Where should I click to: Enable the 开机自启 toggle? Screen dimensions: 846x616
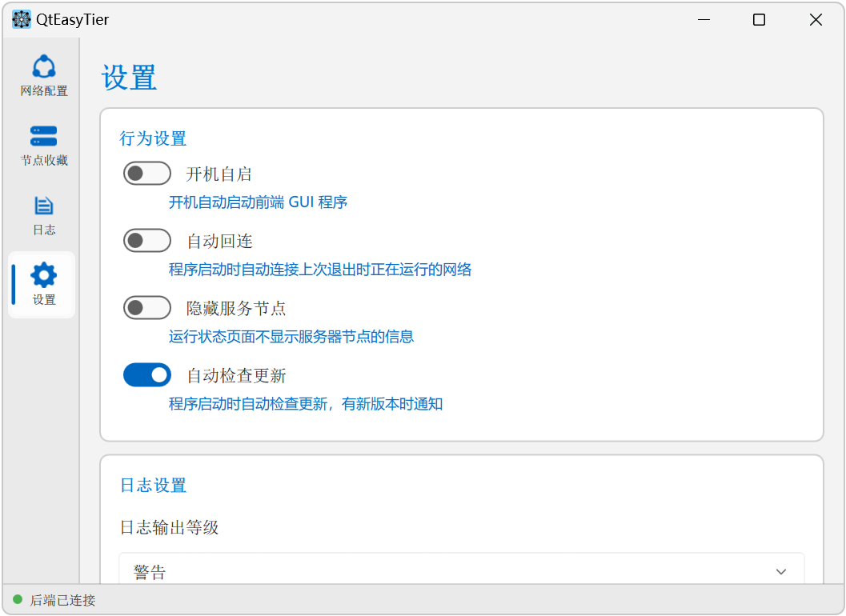[146, 173]
